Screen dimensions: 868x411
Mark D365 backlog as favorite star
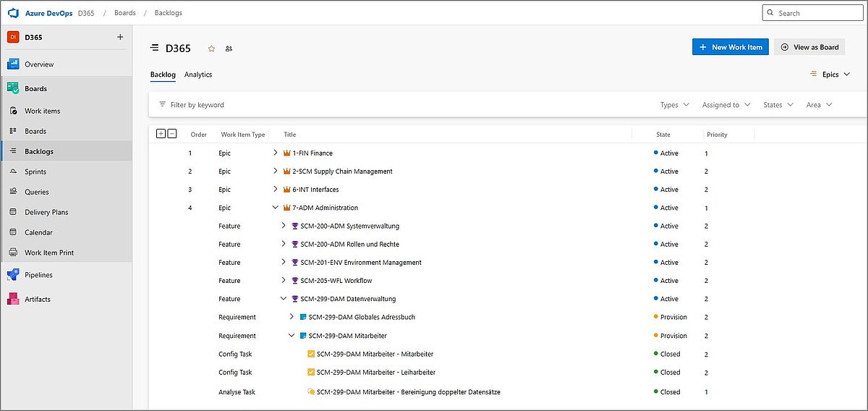[x=212, y=48]
